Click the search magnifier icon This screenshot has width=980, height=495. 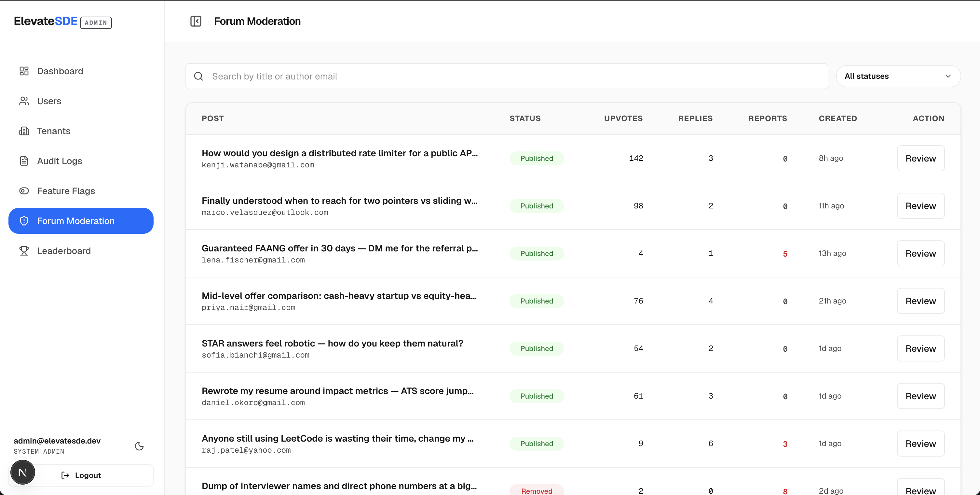(x=198, y=76)
